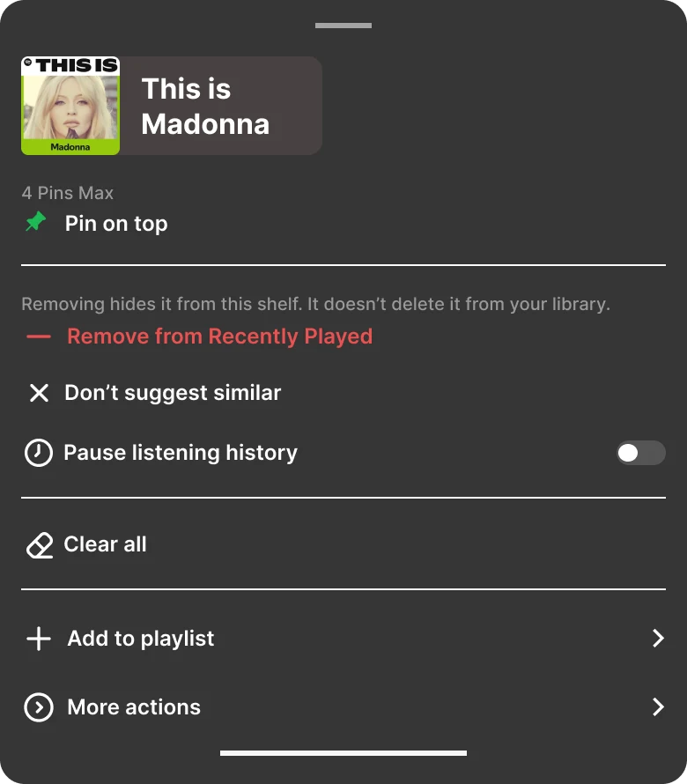Click the clock icon for listening history

coord(38,453)
